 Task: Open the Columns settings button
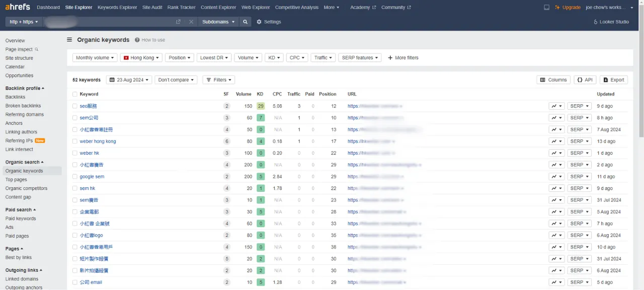point(553,80)
